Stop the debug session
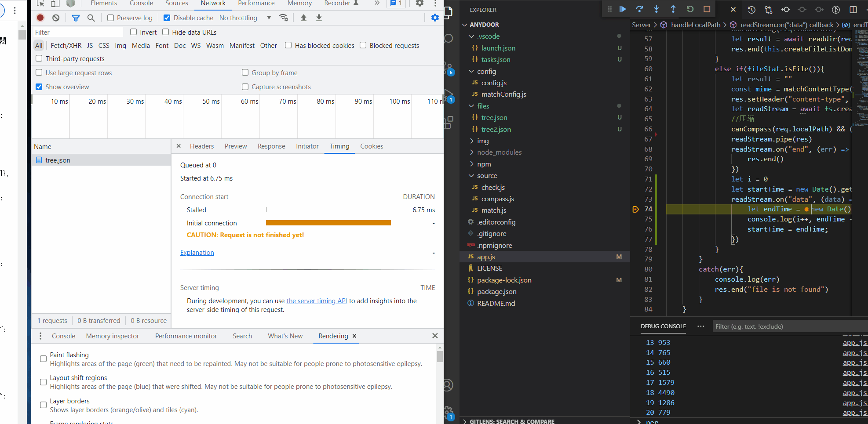 click(x=707, y=9)
